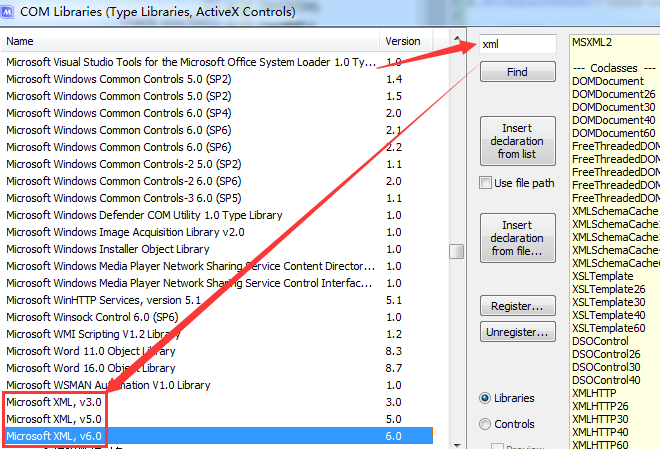Click XSLTemplate30 entry
This screenshot has width=660, height=449.
(x=609, y=302)
